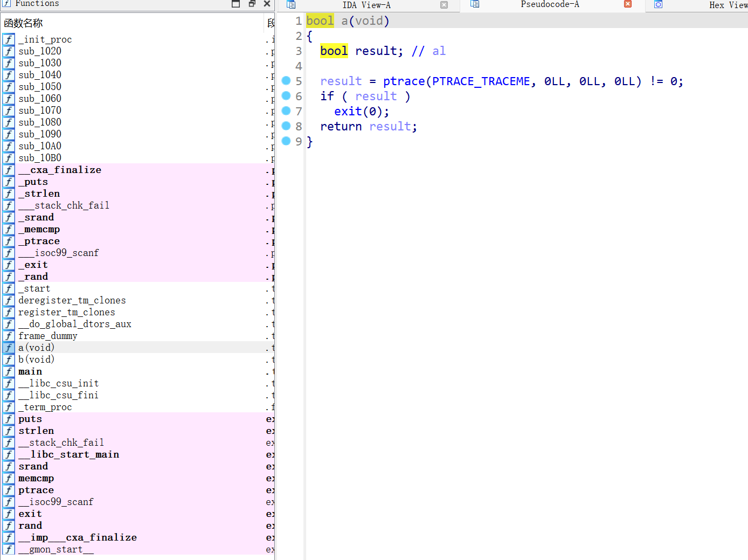The width and height of the screenshot is (748, 560).
Task: Switch to the IDA View-A tab
Action: (366, 5)
